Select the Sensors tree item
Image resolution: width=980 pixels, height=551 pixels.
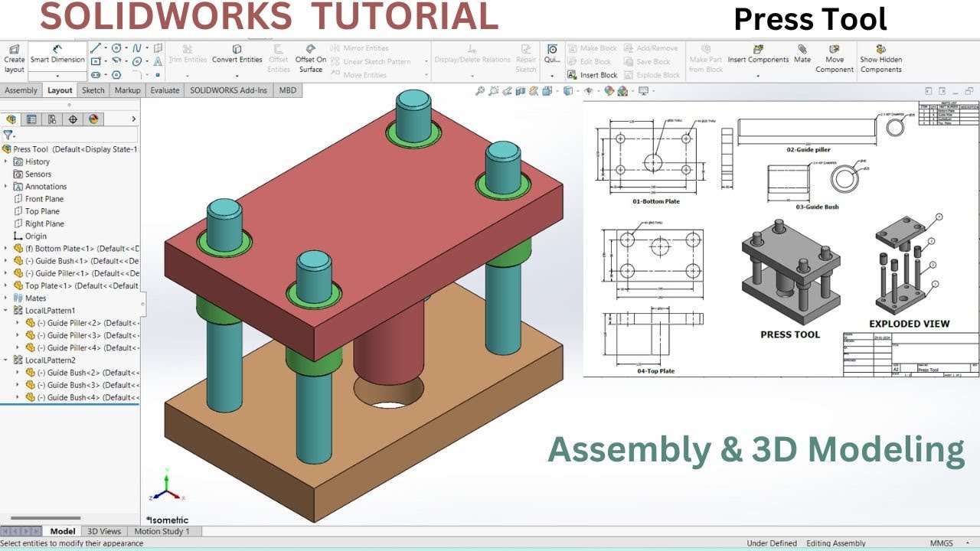(32, 174)
